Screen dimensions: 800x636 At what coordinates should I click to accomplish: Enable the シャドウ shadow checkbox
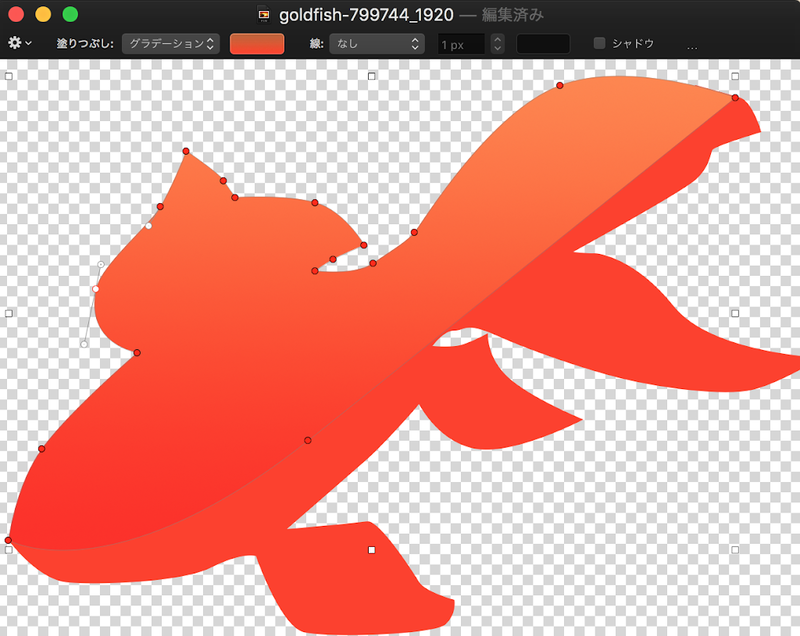click(600, 44)
